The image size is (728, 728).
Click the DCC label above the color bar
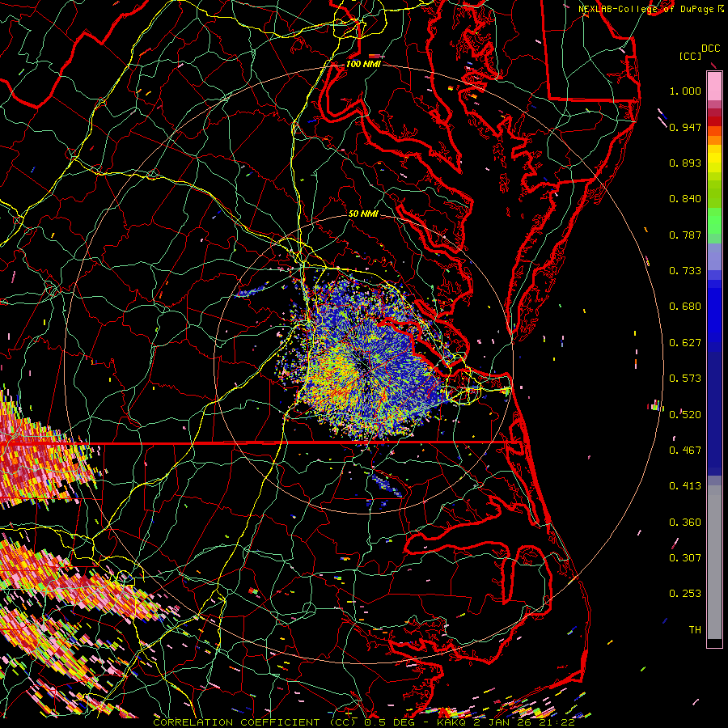710,49
